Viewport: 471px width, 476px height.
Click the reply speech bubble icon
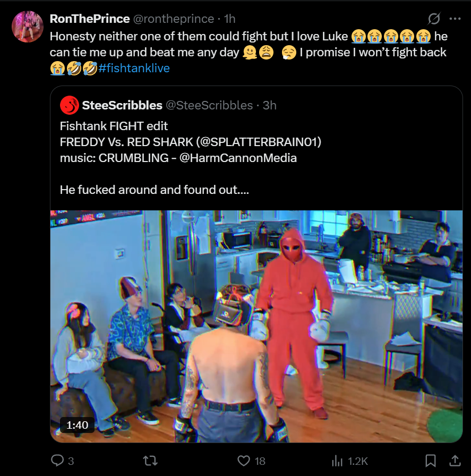click(x=57, y=460)
